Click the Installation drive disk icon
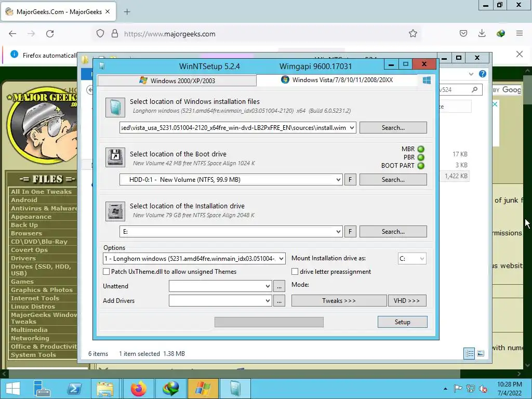The image size is (532, 399). [115, 211]
